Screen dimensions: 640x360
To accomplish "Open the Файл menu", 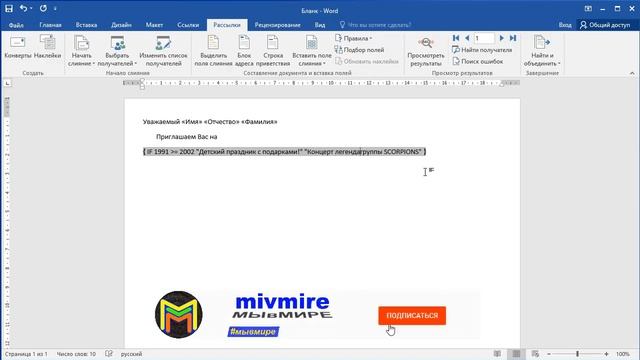I will coord(16,25).
